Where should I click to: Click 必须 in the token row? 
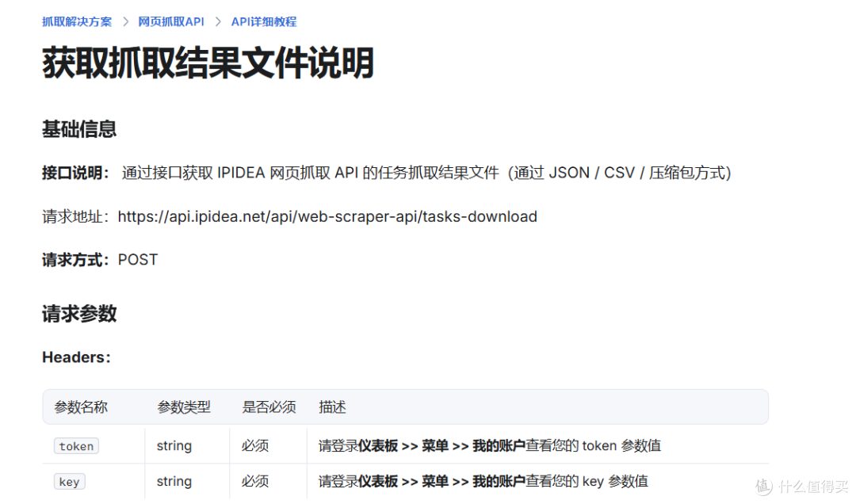coord(255,446)
